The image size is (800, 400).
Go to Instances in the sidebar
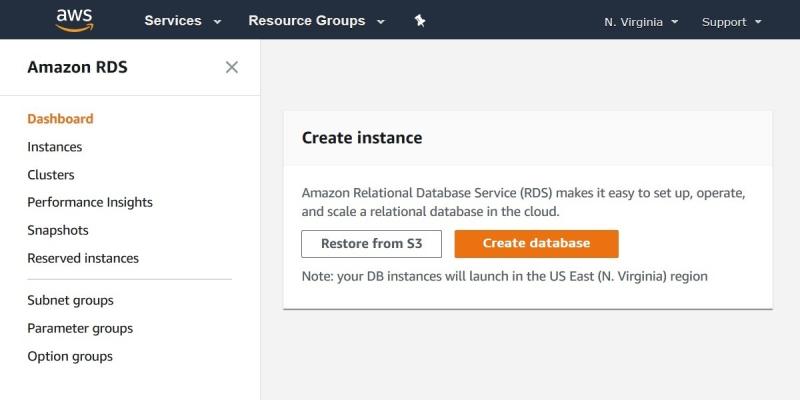coord(55,147)
